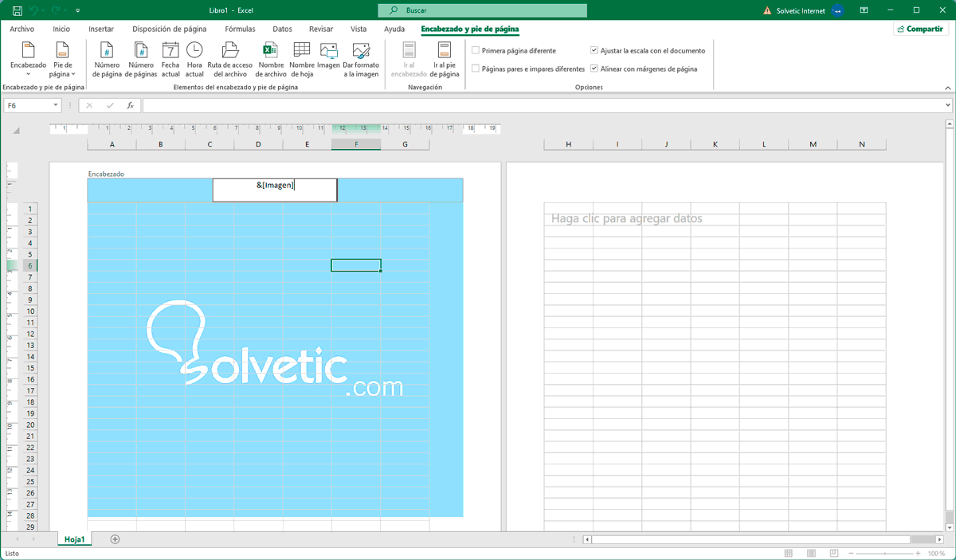This screenshot has height=560, width=956.
Task: Switch to the Fórmulas tab
Action: coord(240,29)
